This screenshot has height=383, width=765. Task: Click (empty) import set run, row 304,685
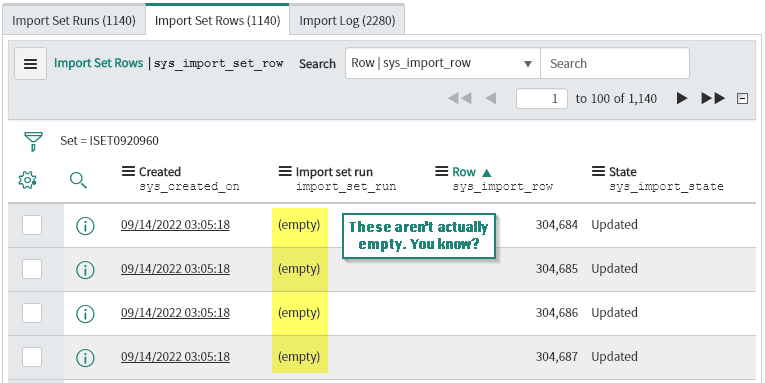point(299,268)
